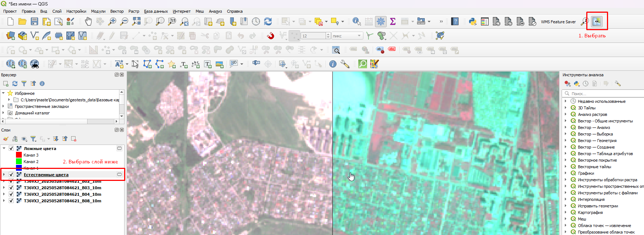Add a marker annotation star icon

tap(172, 64)
